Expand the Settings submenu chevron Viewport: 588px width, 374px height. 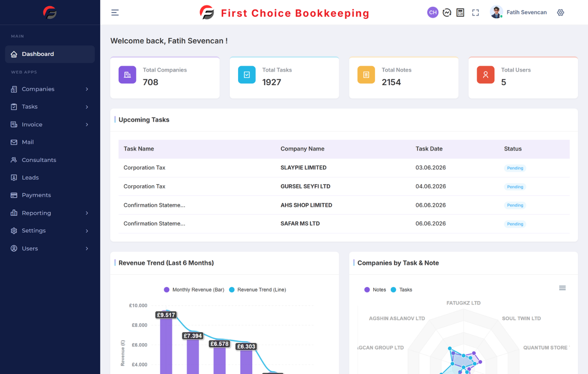coord(87,230)
